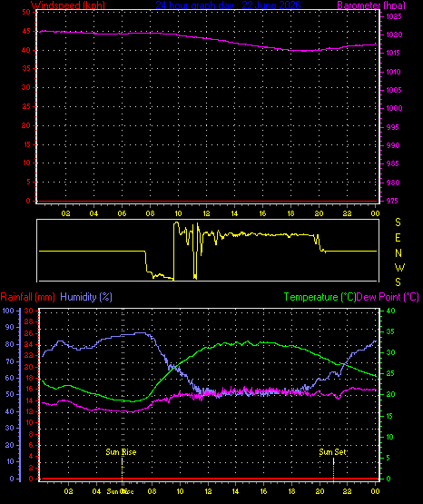Click the W wind direction label

click(399, 267)
